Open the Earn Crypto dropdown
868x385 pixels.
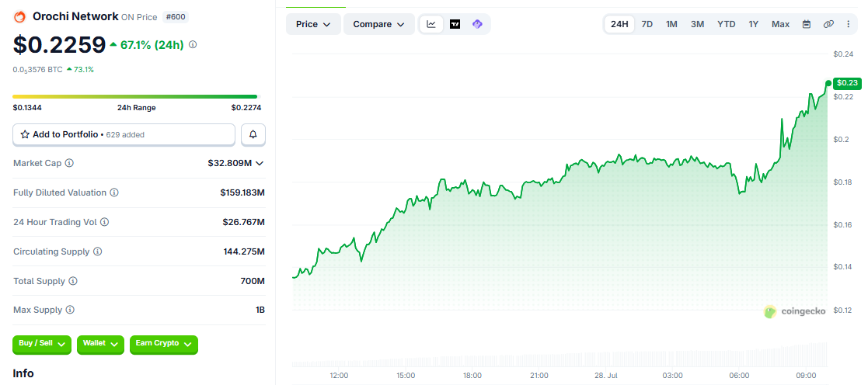(x=164, y=344)
